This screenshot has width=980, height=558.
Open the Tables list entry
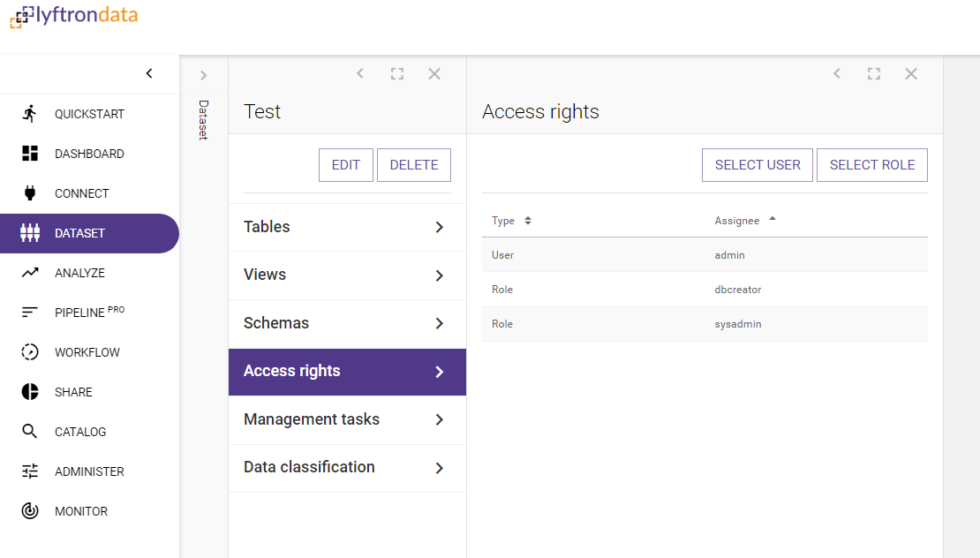pyautogui.click(x=348, y=227)
